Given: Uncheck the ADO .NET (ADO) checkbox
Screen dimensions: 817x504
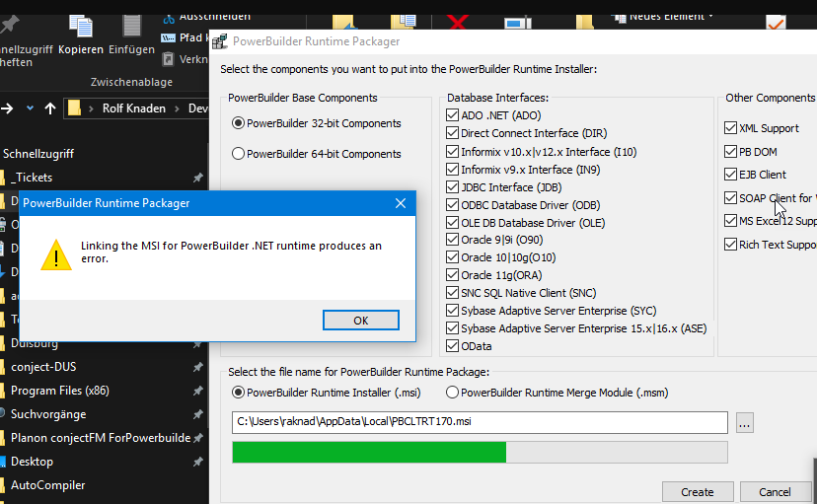Looking at the screenshot, I should pyautogui.click(x=453, y=115).
